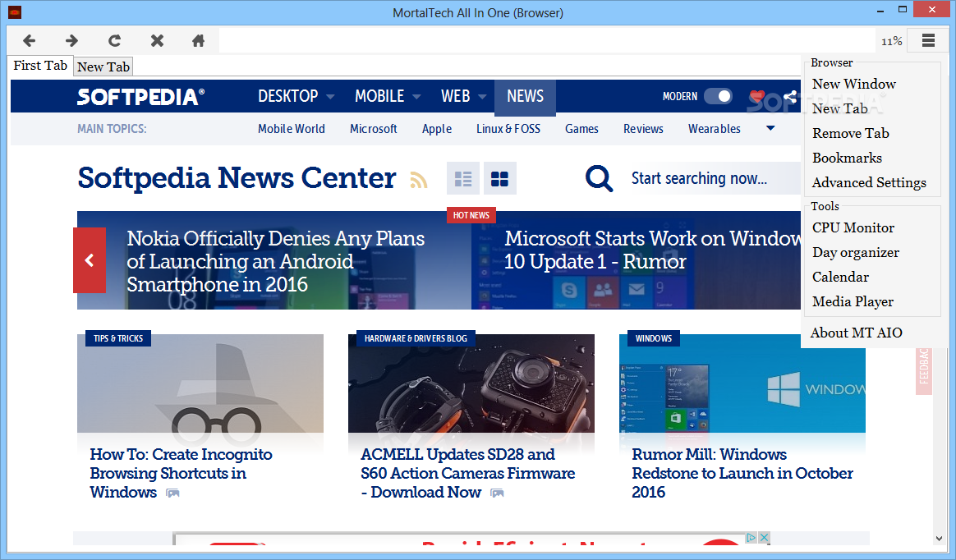Launch CPU Monitor tool
This screenshot has width=956, height=560.
[853, 228]
